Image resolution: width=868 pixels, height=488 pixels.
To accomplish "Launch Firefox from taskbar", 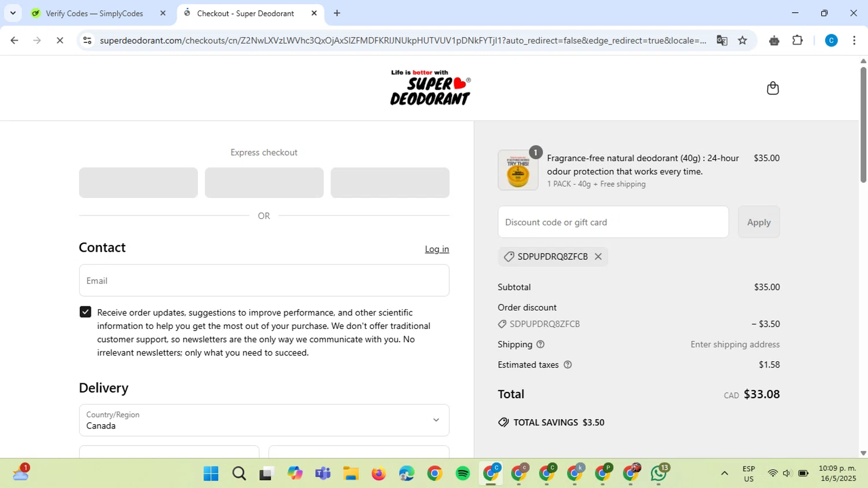I will (x=378, y=474).
